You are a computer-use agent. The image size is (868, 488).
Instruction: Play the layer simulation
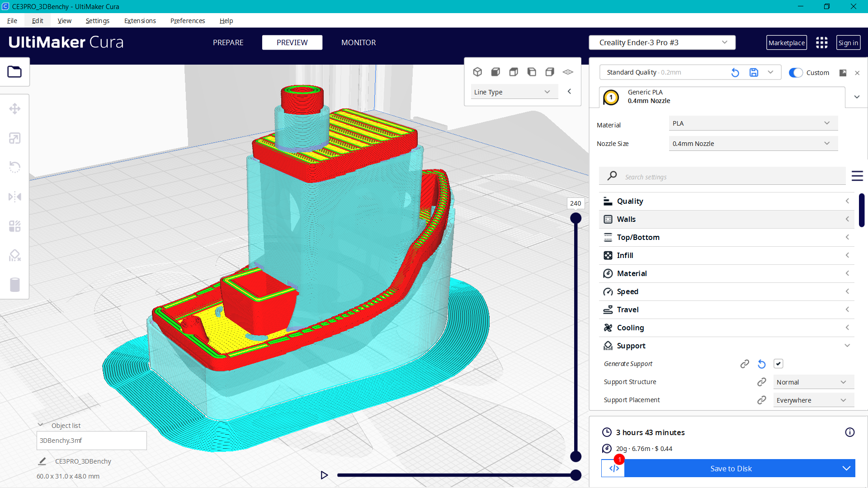[x=324, y=475]
